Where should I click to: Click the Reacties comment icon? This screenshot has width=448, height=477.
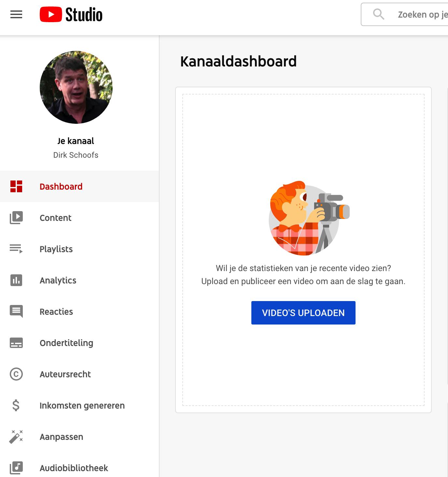coord(16,311)
